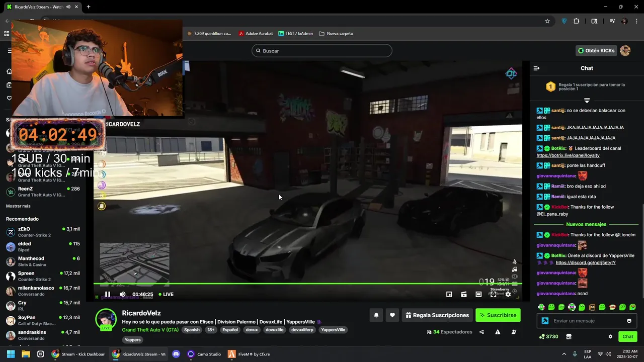
Task: Click the Grand Theft Auto V (GTA) category link
Action: [x=150, y=330]
